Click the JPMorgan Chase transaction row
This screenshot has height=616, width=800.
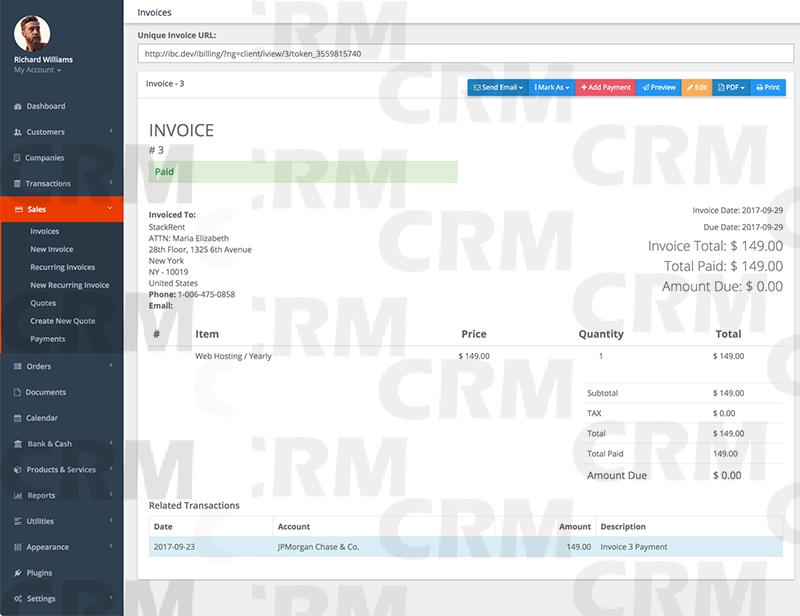click(400, 548)
